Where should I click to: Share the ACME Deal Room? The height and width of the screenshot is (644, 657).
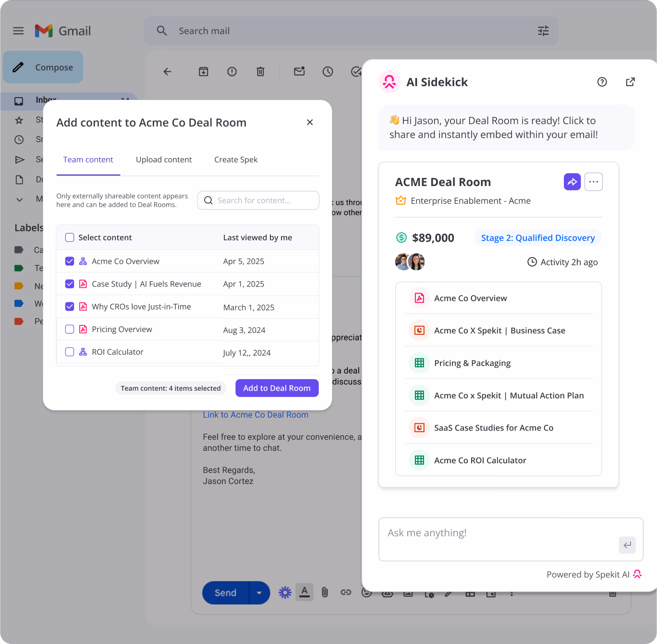coord(572,182)
